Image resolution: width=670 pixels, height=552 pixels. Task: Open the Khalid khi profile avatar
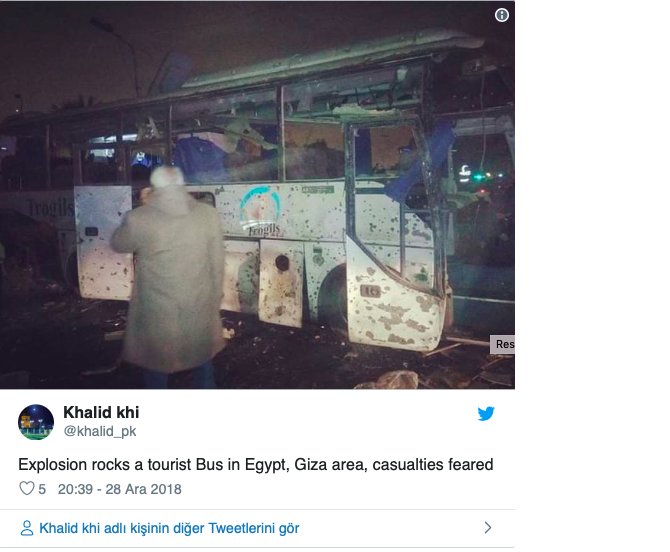click(x=36, y=422)
